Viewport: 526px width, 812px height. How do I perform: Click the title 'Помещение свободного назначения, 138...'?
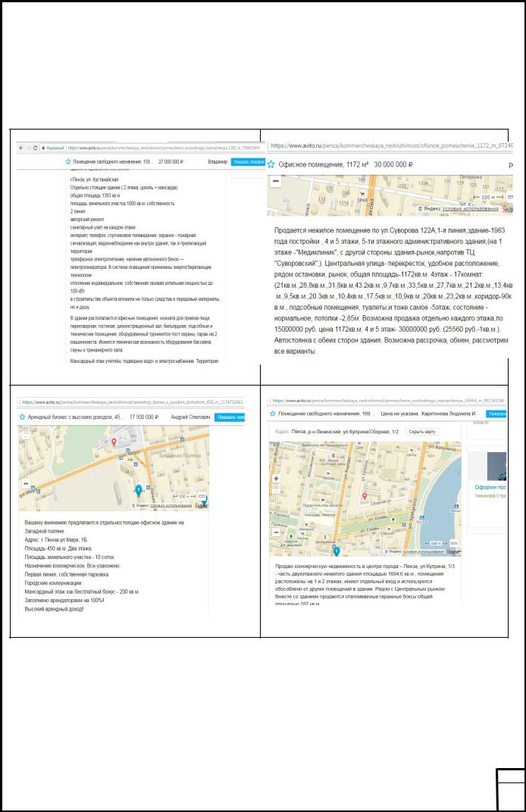click(x=113, y=161)
